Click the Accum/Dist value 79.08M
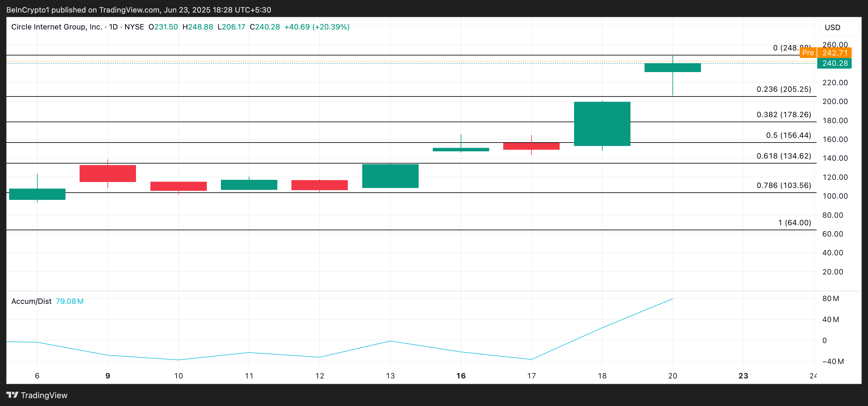The height and width of the screenshot is (406, 868). pyautogui.click(x=70, y=301)
